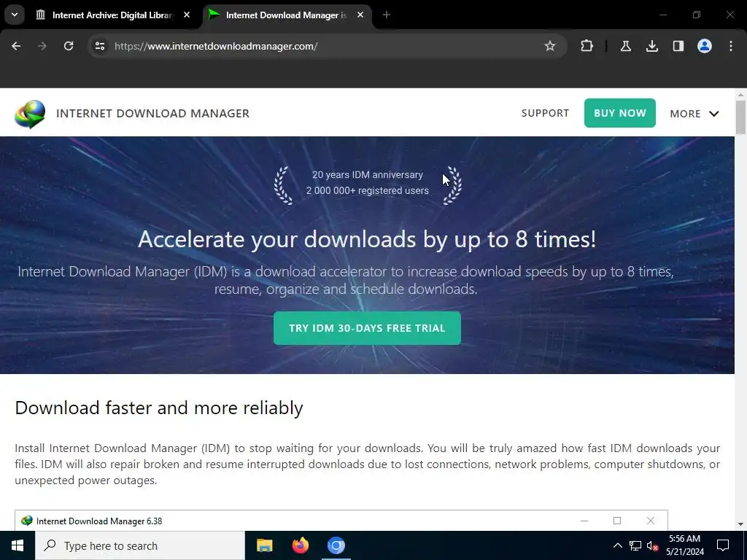This screenshot has width=747, height=560.
Task: Switch to the Internet Archive tab
Action: coord(113,15)
